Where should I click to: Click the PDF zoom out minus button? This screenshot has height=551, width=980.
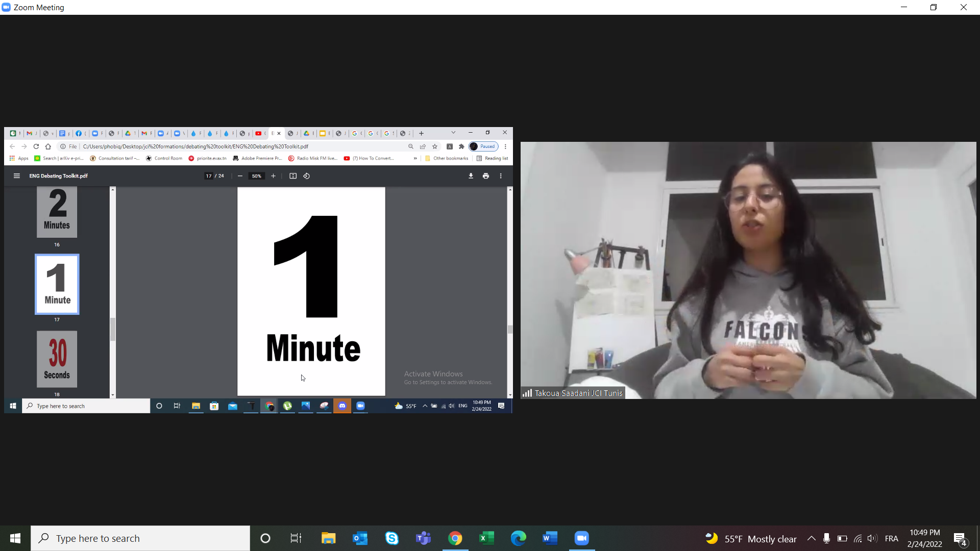[240, 176]
